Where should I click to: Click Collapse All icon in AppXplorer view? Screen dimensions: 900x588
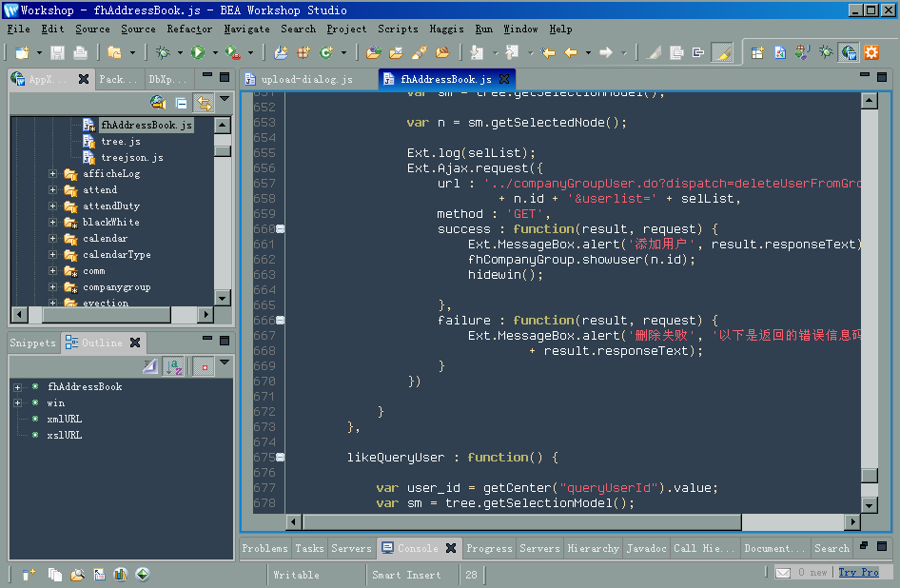182,104
